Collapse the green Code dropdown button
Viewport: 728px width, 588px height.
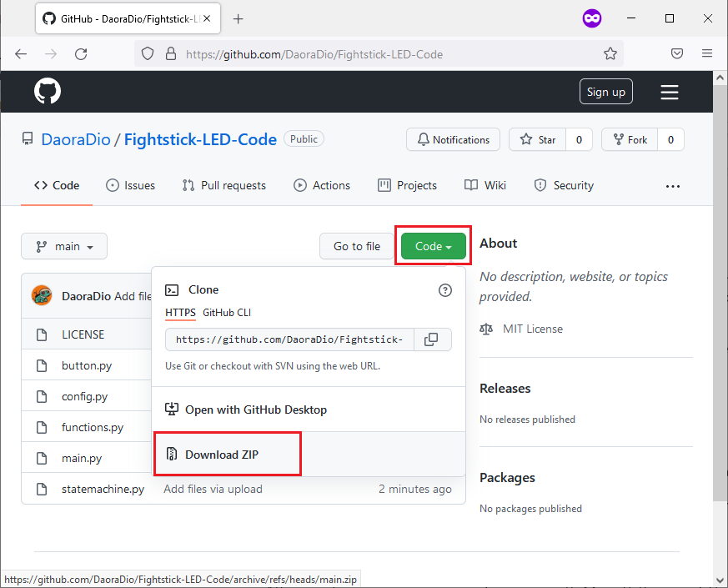pos(433,246)
